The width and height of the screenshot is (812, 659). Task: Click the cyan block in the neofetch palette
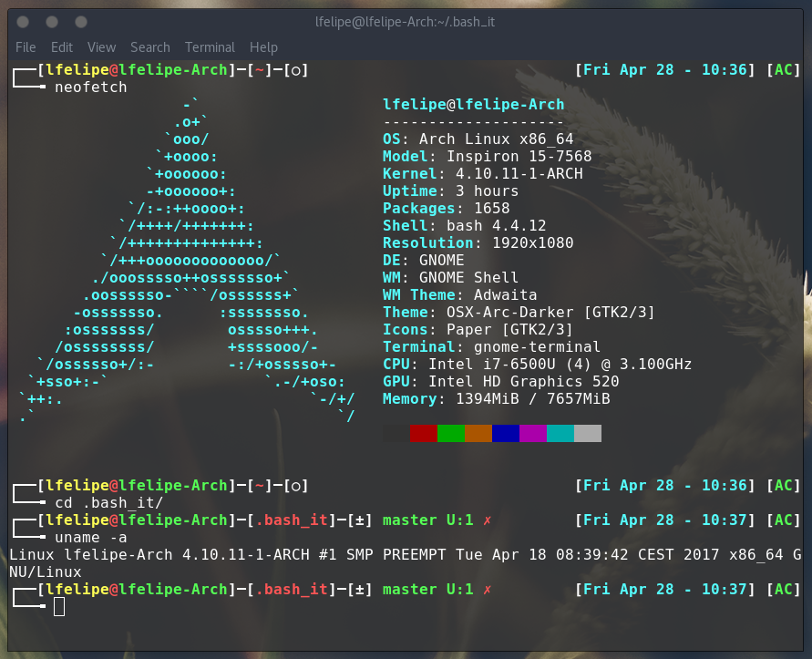pos(560,433)
